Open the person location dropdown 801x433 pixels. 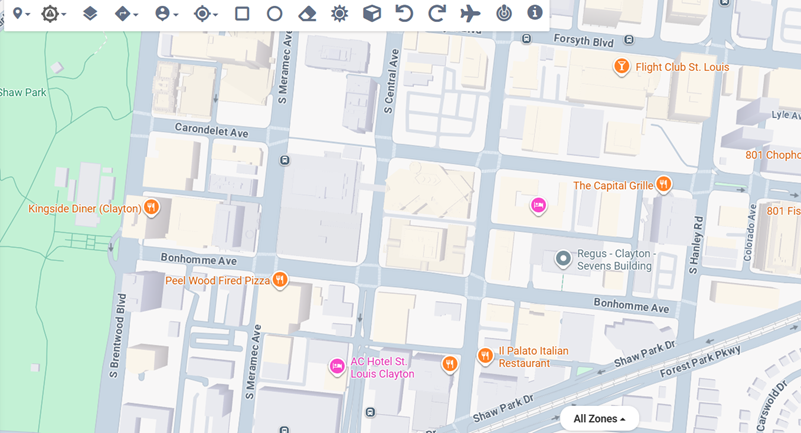[166, 14]
